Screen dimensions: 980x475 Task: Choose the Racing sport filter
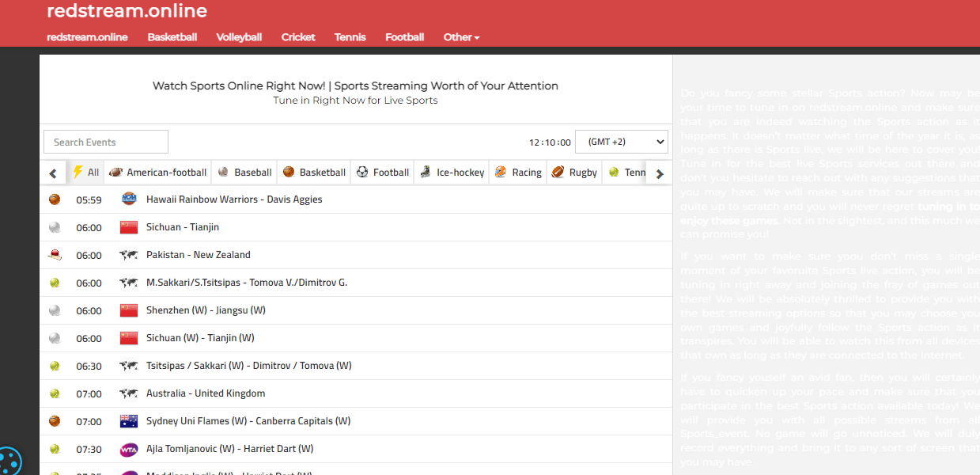(519, 172)
